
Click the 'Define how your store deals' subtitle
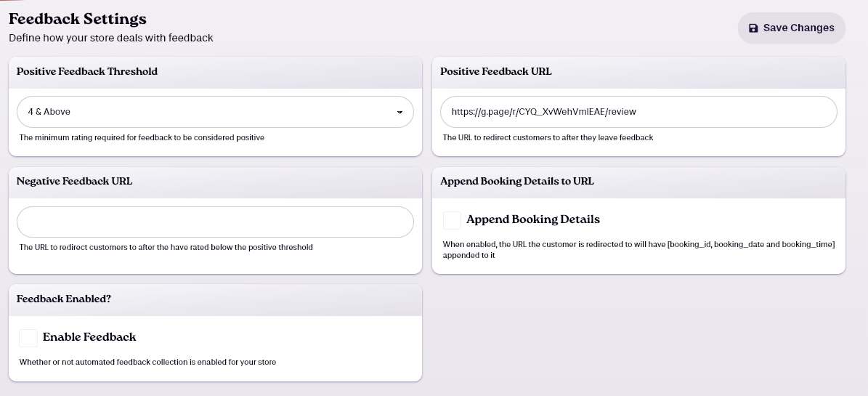pos(110,39)
